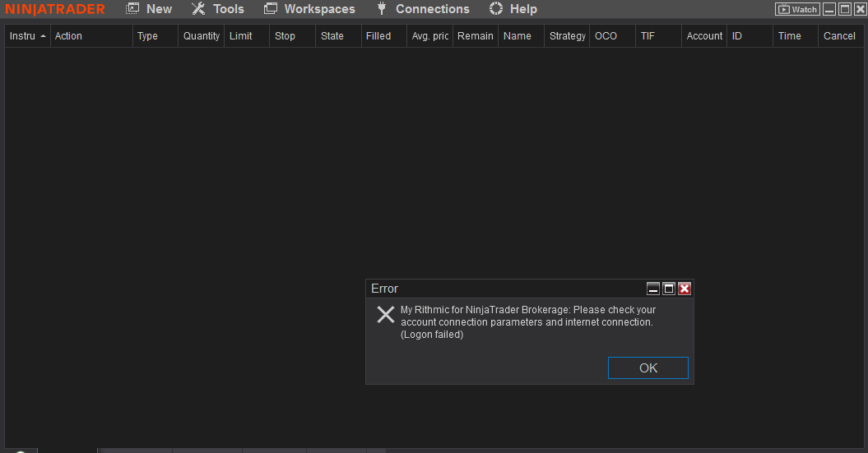The image size is (868, 453).
Task: Click the Watch video button
Action: (x=797, y=9)
